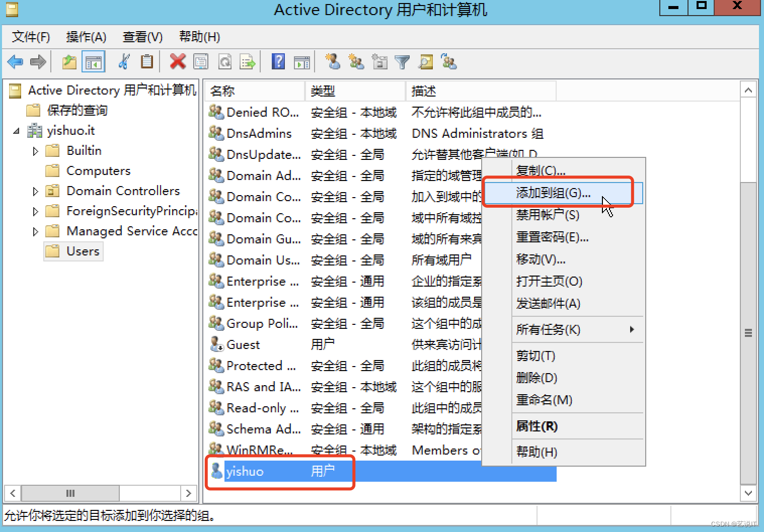Expand the 所有任务(K) submenu

pos(564,330)
